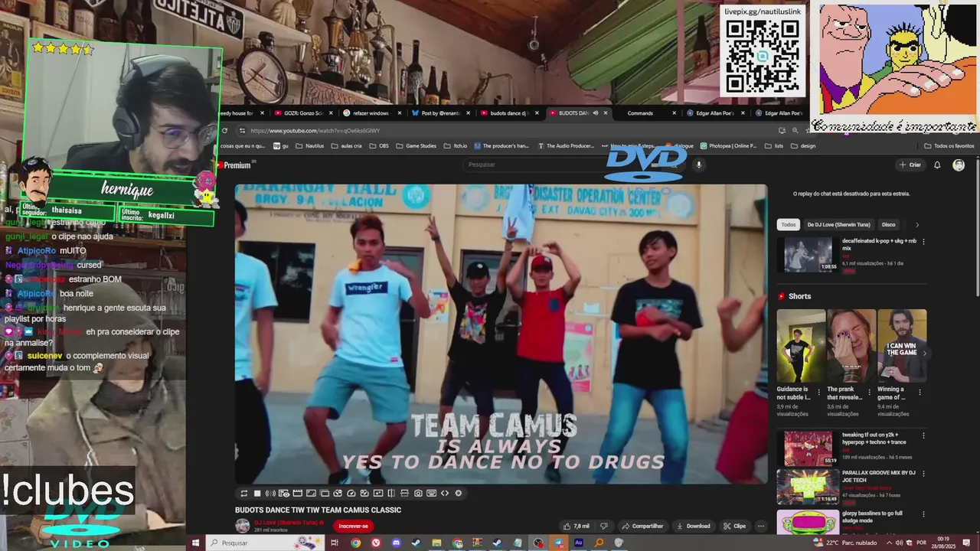Open Task View on the taskbar
Image resolution: width=980 pixels, height=551 pixels.
click(x=335, y=543)
